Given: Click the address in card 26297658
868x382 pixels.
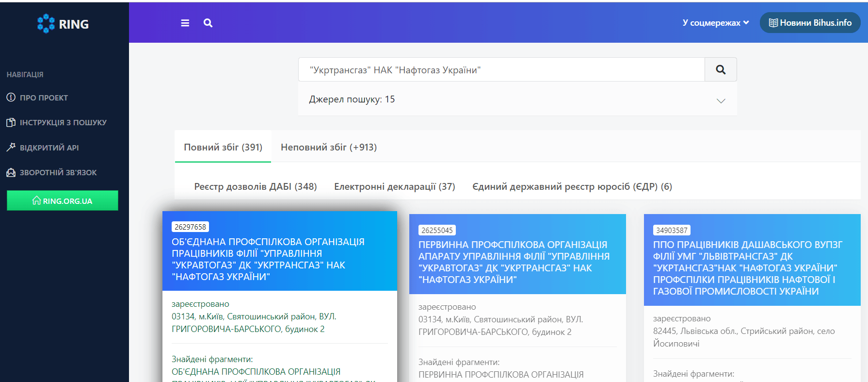Looking at the screenshot, I should pos(254,323).
